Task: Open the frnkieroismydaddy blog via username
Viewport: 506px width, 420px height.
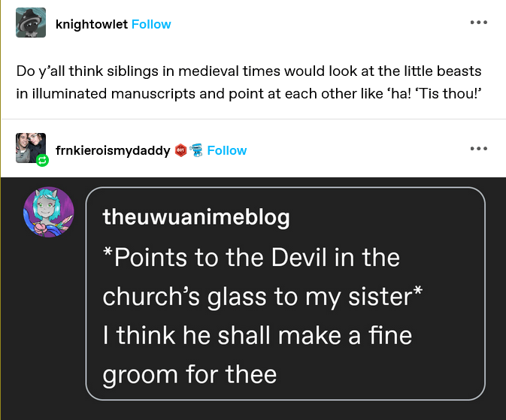Action: point(113,150)
